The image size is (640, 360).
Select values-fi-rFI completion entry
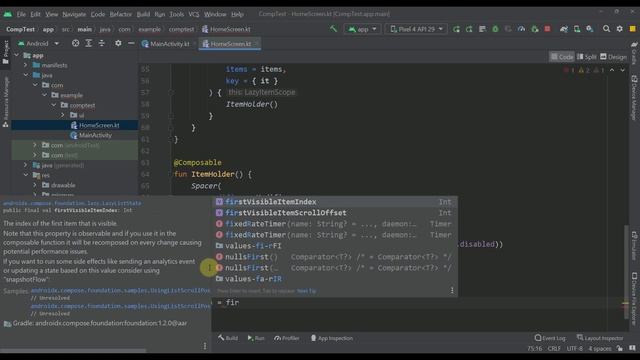tap(336, 246)
